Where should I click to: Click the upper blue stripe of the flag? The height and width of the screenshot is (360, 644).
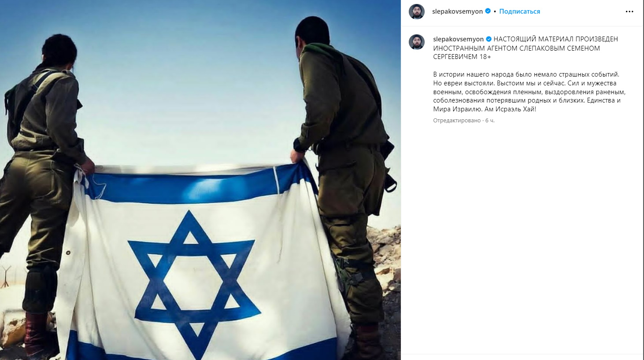tap(198, 186)
